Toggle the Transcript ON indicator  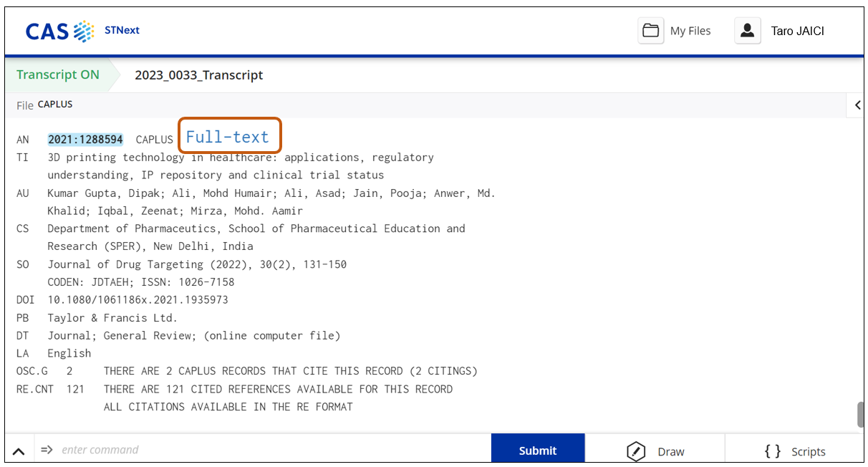point(58,75)
